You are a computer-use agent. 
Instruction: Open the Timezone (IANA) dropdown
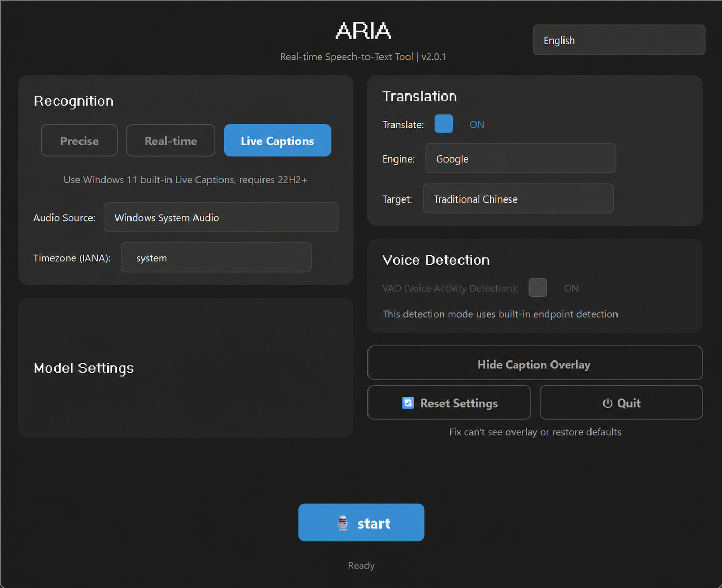click(216, 257)
